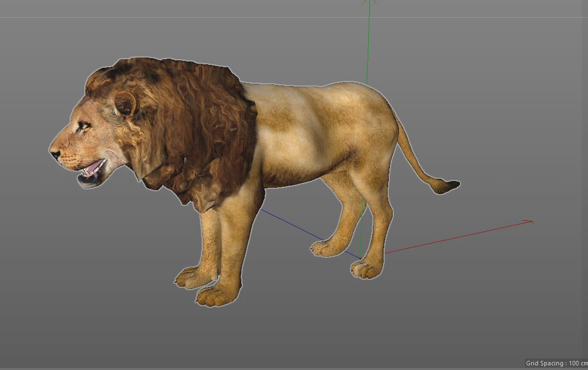Select the lion's front-most paw
Viewport: 588px width, 370px height.
click(217, 294)
